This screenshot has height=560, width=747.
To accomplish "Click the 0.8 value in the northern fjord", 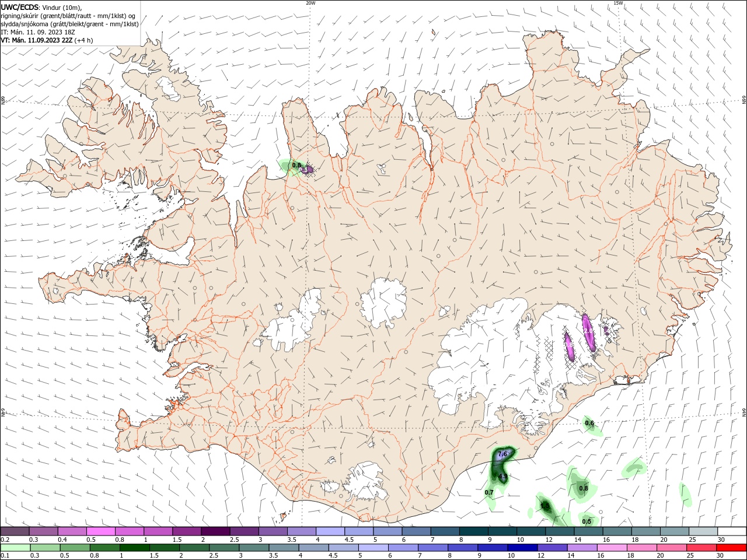I will [x=296, y=166].
